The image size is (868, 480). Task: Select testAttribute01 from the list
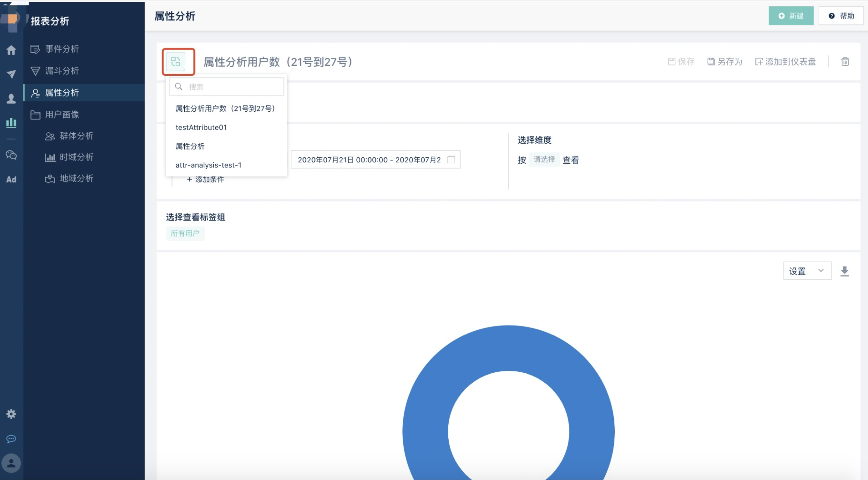(226, 127)
